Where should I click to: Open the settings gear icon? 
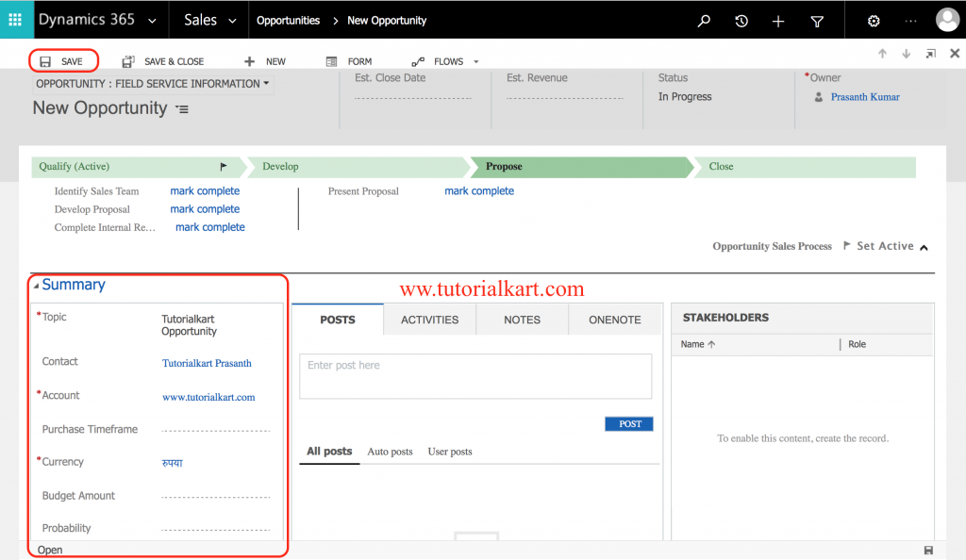coord(874,22)
